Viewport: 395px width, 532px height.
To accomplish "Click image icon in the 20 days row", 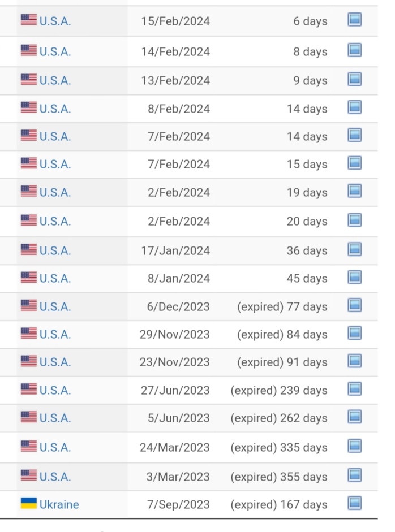I will pos(355,220).
